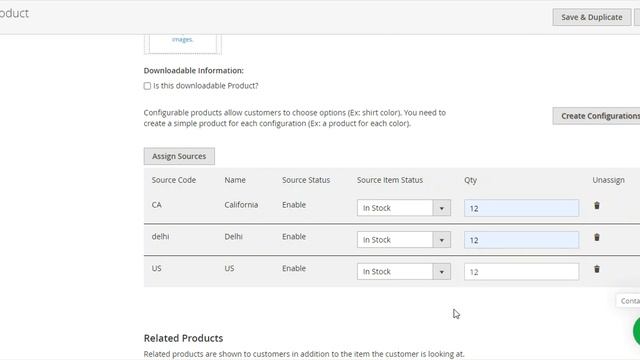This screenshot has height=360, width=640.
Task: Open Create Configurations button
Action: [596, 116]
